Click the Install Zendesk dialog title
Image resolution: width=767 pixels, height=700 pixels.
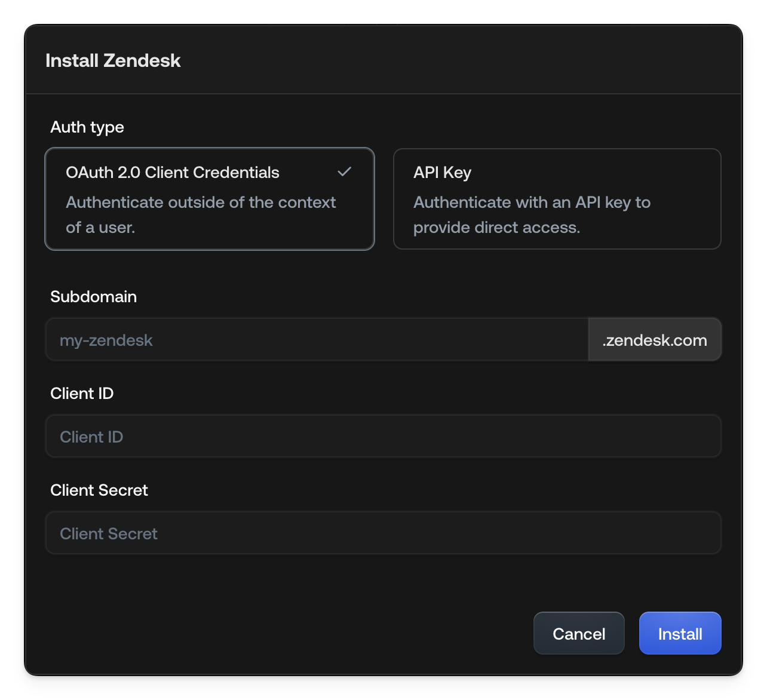(113, 60)
